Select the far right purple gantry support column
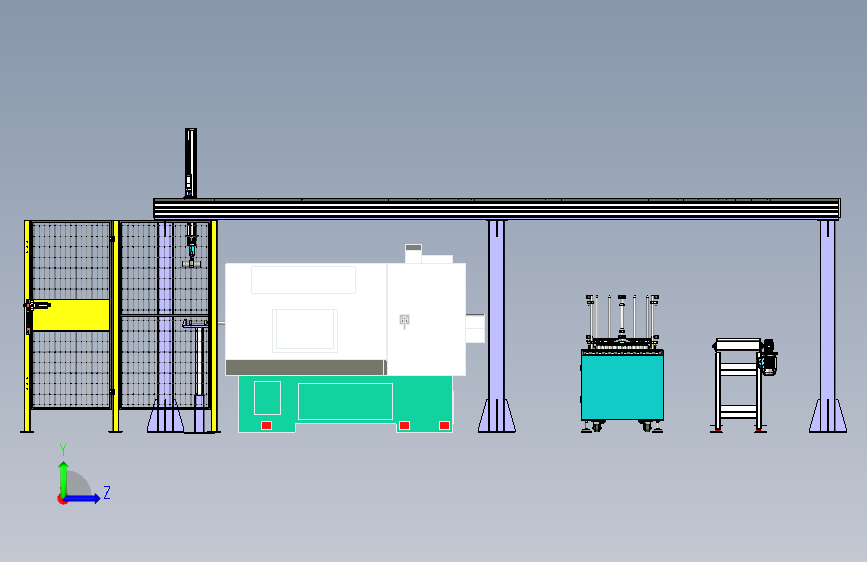The image size is (867, 562). point(827,326)
